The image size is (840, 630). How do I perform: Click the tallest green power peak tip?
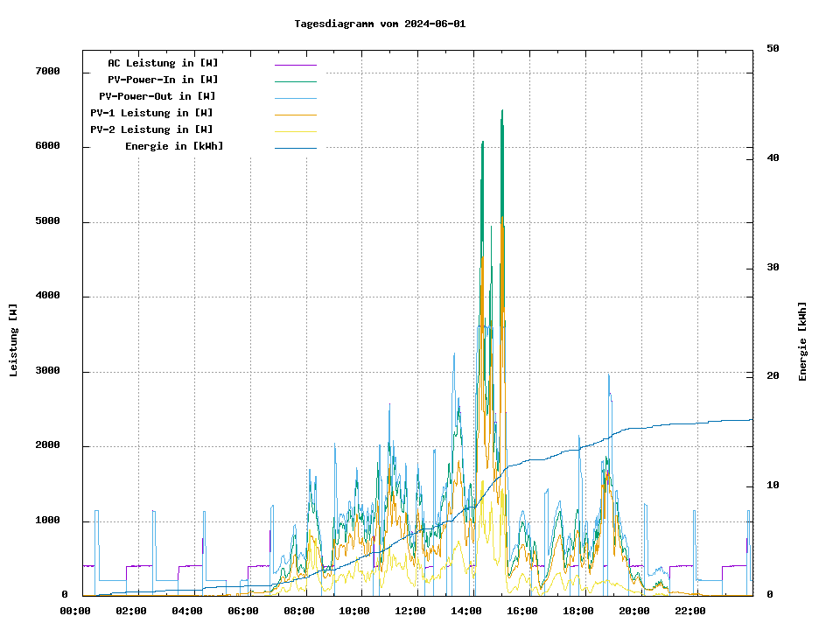tap(502, 111)
